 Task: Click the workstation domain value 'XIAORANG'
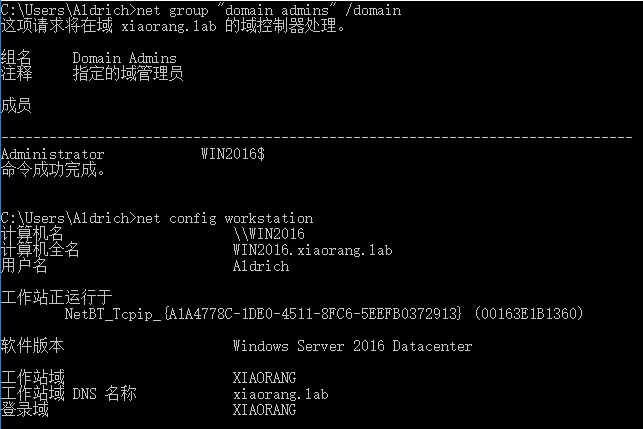coord(264,377)
